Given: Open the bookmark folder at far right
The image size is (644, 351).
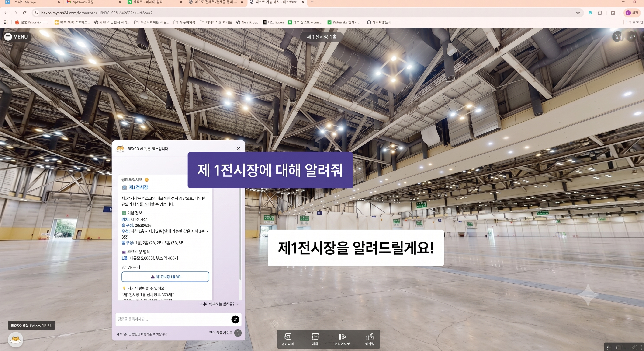Looking at the screenshot, I should click(635, 22).
